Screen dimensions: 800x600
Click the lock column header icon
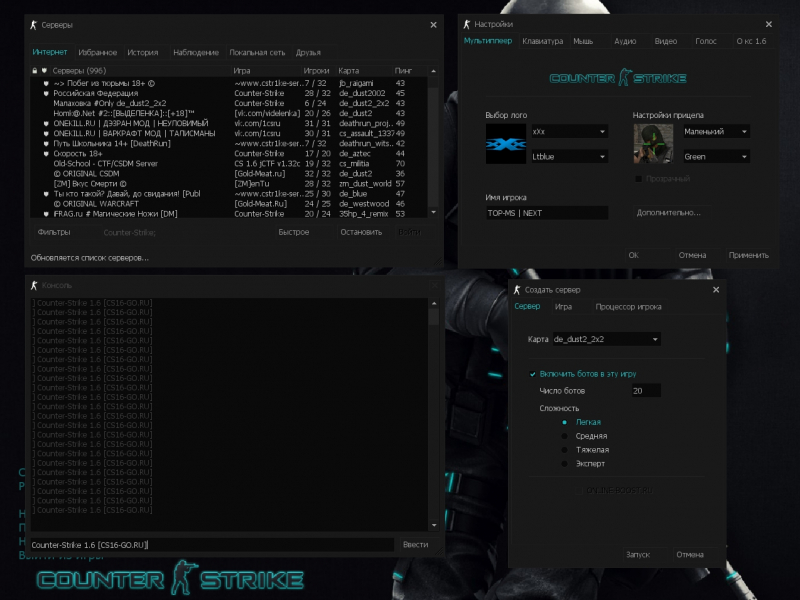click(x=35, y=71)
